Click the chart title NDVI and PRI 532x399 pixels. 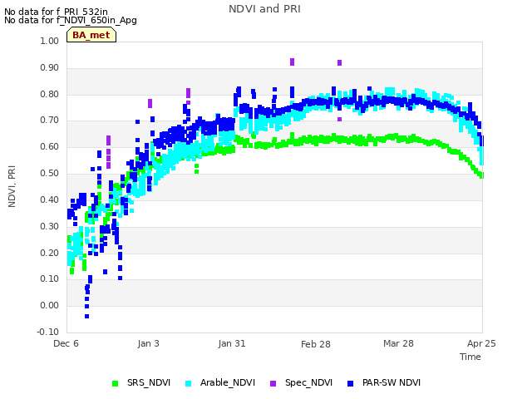tap(264, 9)
